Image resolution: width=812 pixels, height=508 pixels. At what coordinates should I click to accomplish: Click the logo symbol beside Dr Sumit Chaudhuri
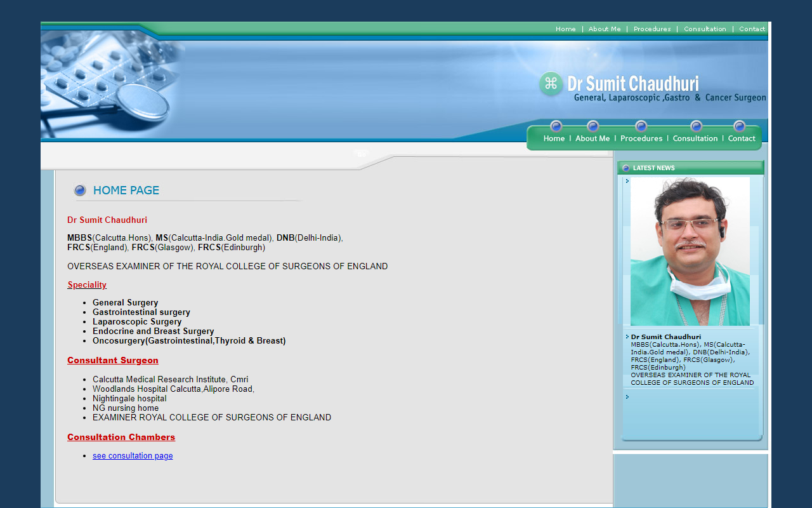551,82
